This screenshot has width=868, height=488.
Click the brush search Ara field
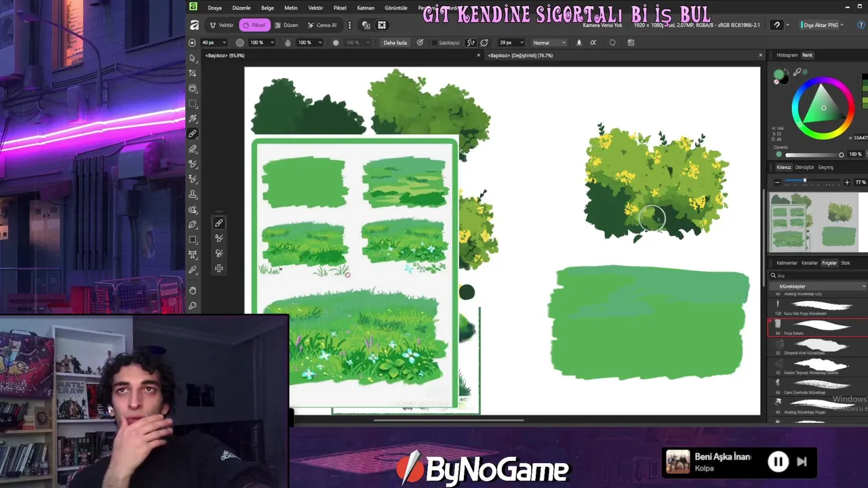point(819,276)
